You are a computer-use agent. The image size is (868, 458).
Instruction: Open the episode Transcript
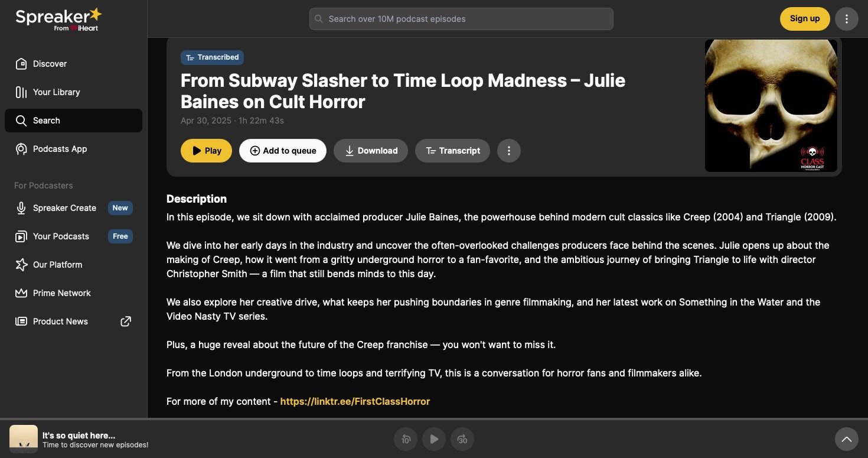coord(452,151)
